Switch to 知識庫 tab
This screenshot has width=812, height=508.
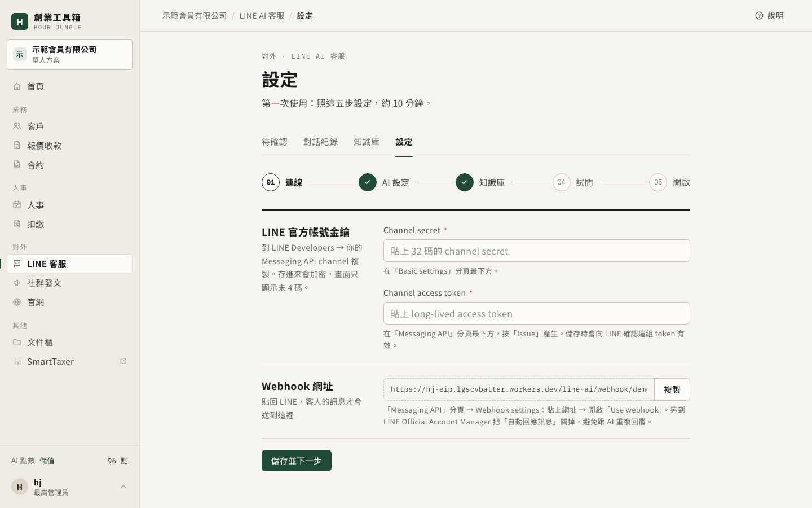click(367, 142)
